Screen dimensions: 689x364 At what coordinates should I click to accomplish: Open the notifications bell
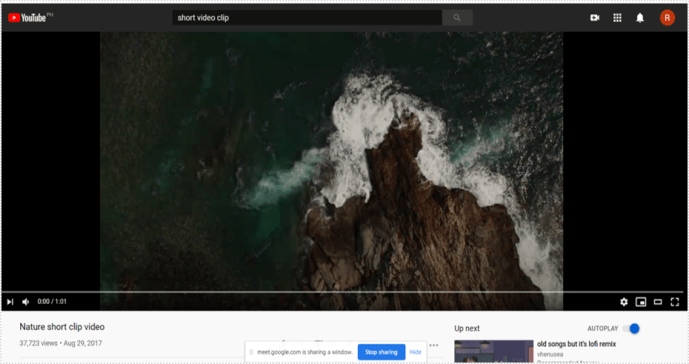pyautogui.click(x=640, y=18)
